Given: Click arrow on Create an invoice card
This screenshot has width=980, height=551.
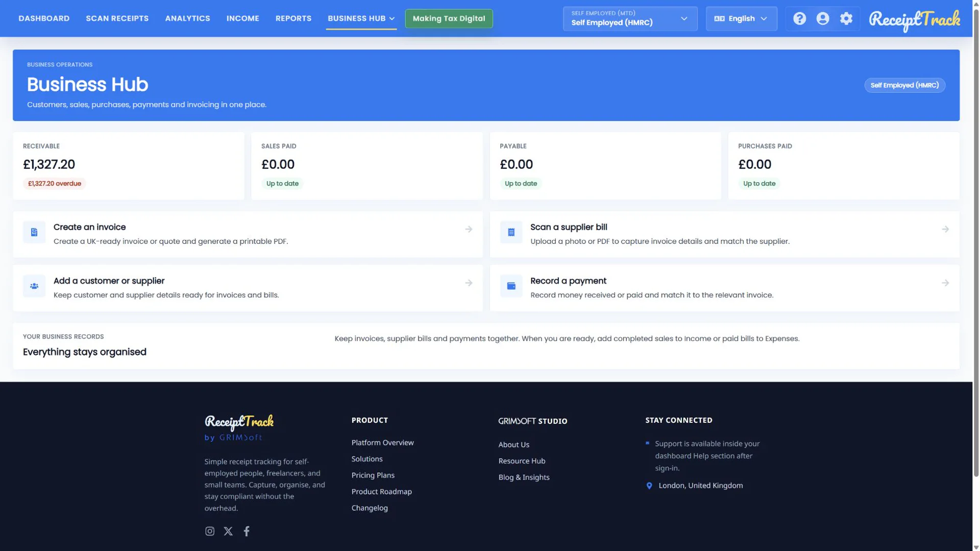Looking at the screenshot, I should pos(469,229).
